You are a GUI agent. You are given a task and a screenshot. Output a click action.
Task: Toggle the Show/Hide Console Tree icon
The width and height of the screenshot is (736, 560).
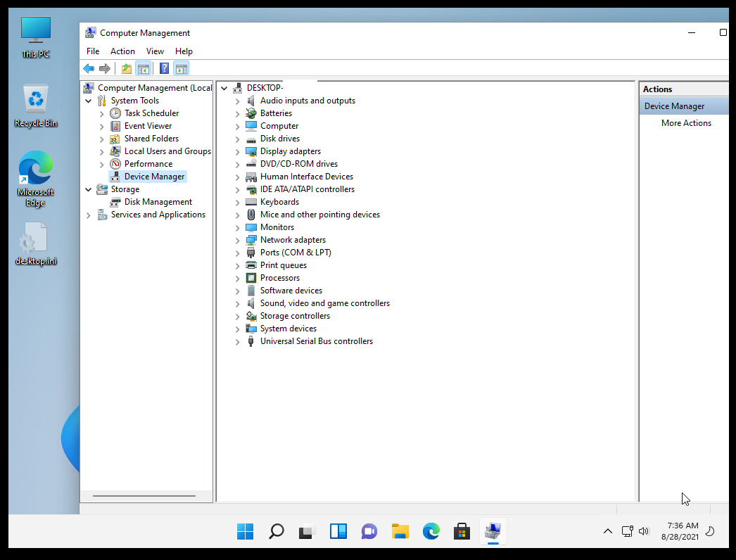[143, 68]
